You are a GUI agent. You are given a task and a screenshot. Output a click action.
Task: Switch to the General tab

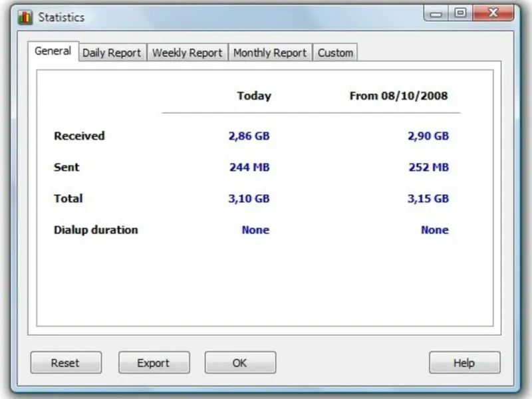click(53, 51)
